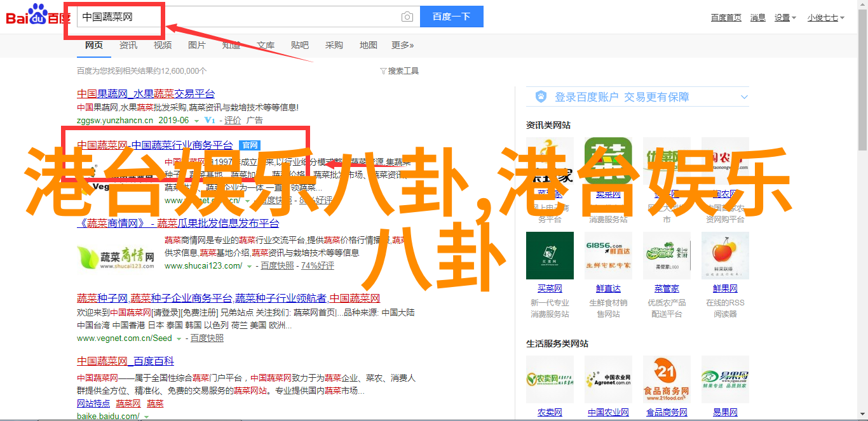
Task: Click the 74%好评 rating link
Action: [318, 267]
